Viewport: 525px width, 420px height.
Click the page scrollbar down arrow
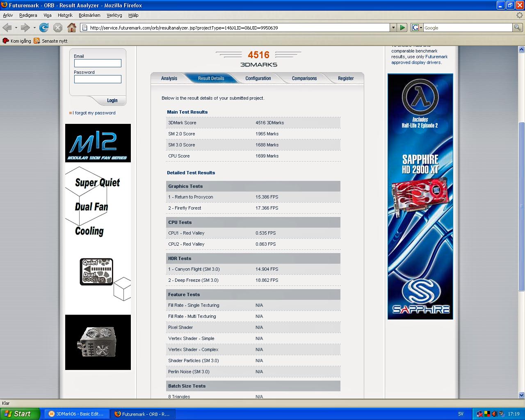click(x=521, y=395)
